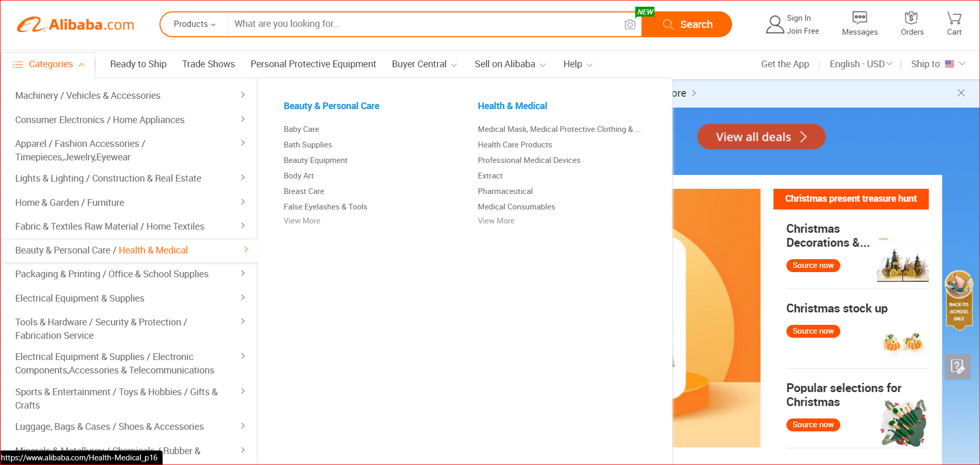Focus the 'What are you looking for' search field

coord(425,24)
